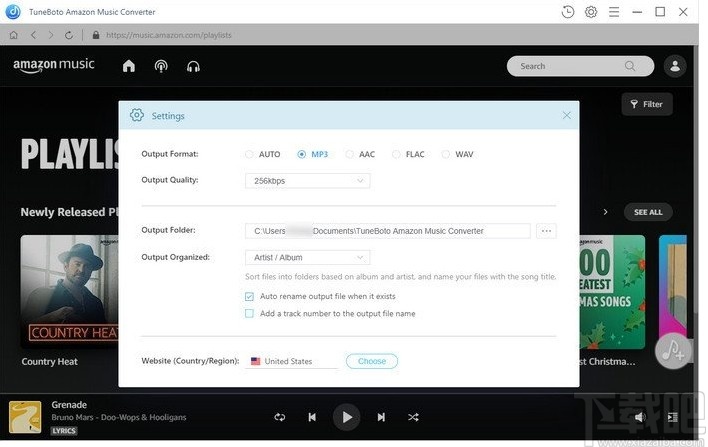Click the Grenade song title
Image resolution: width=708 pixels, height=447 pixels.
point(69,405)
